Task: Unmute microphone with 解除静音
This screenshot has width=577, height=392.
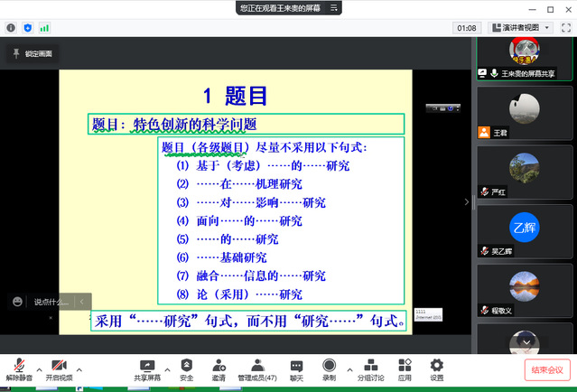Action: (x=18, y=369)
